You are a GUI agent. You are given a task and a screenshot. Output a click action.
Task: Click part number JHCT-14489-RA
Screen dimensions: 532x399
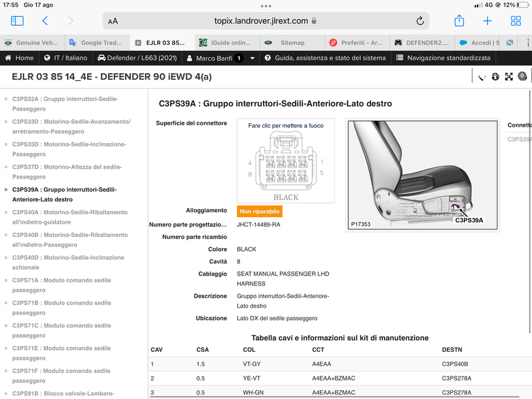pos(259,225)
